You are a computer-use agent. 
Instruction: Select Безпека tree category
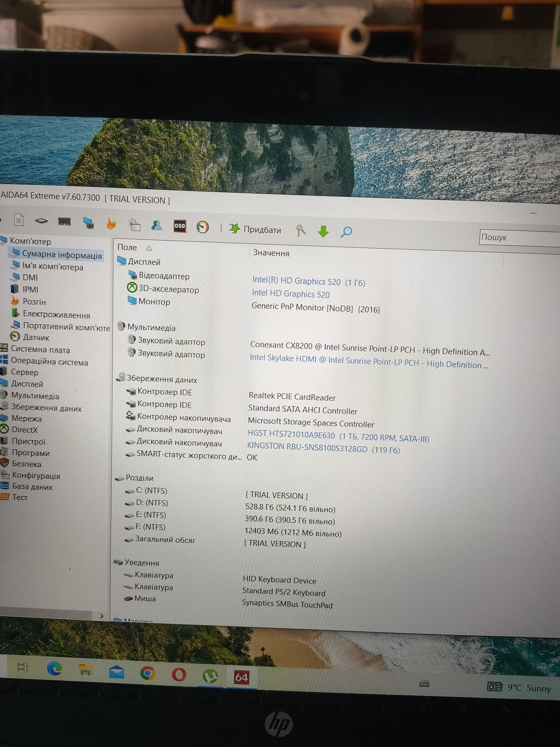[x=21, y=464]
